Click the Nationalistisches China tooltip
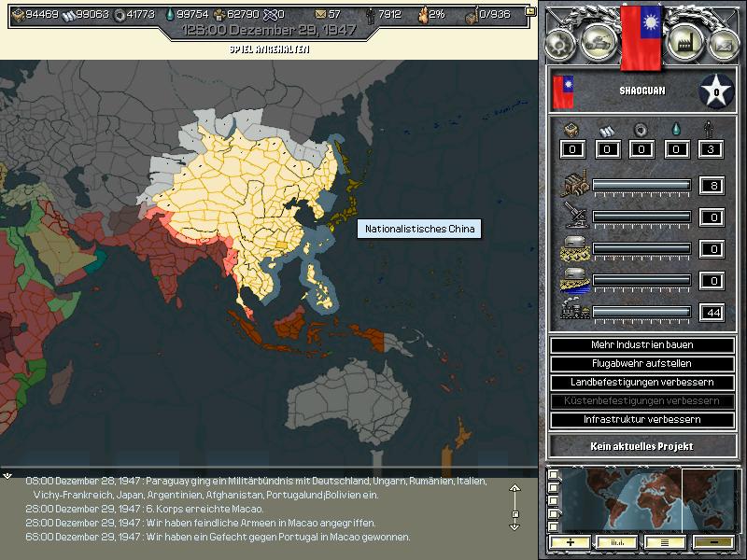 pyautogui.click(x=419, y=229)
